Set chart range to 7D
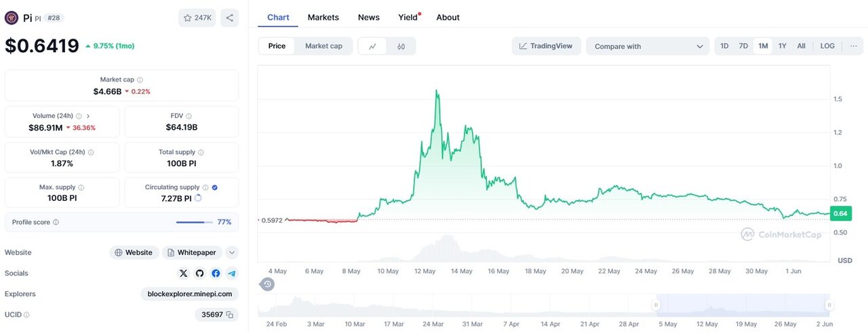Image resolution: width=868 pixels, height=332 pixels. click(743, 46)
